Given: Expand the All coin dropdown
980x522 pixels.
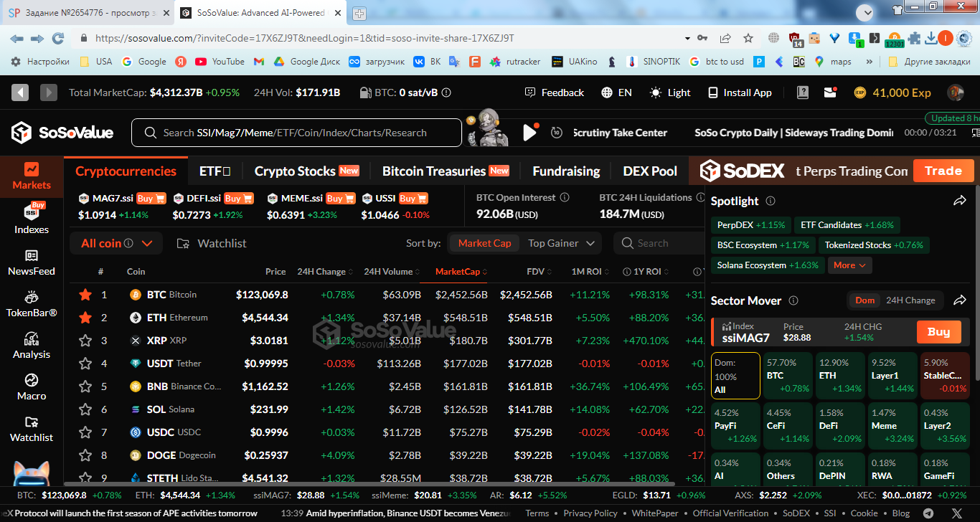Looking at the screenshot, I should tap(116, 243).
